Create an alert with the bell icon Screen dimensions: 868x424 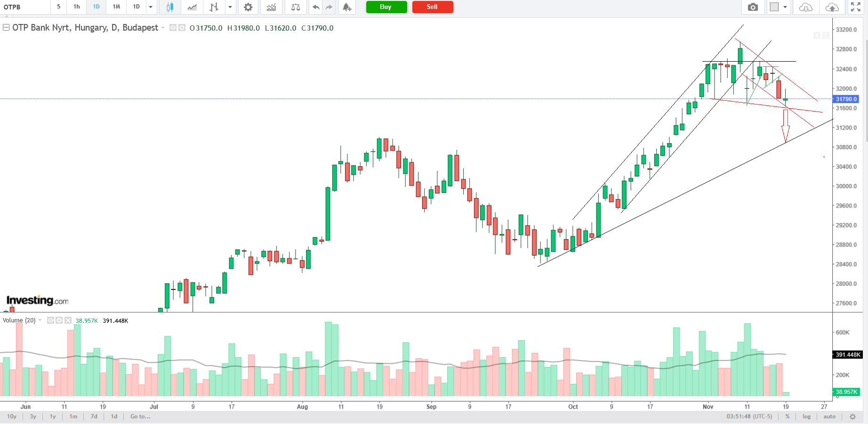click(347, 7)
